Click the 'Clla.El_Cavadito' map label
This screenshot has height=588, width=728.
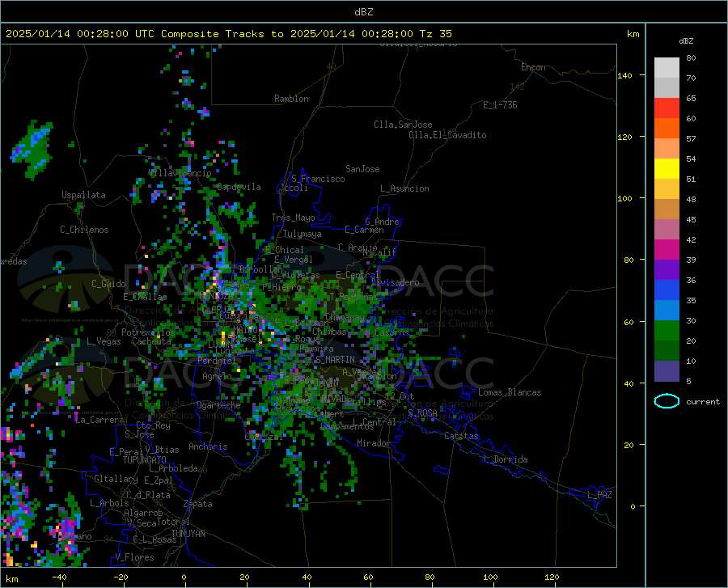447,135
